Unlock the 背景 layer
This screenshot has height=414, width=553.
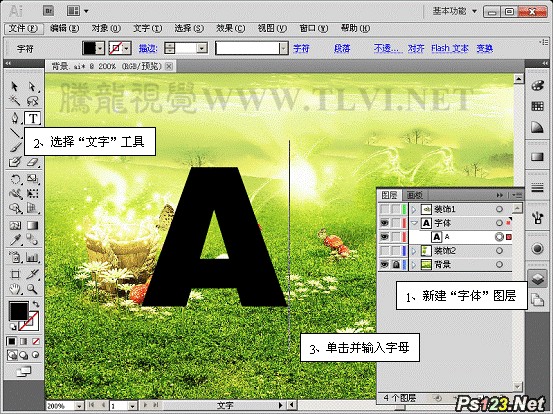click(x=396, y=264)
